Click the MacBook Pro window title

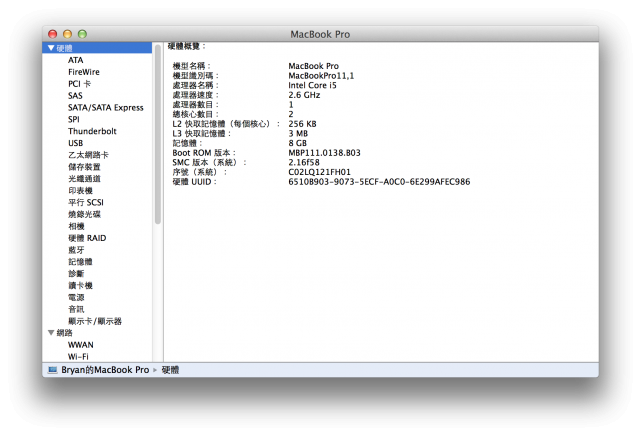[320, 34]
